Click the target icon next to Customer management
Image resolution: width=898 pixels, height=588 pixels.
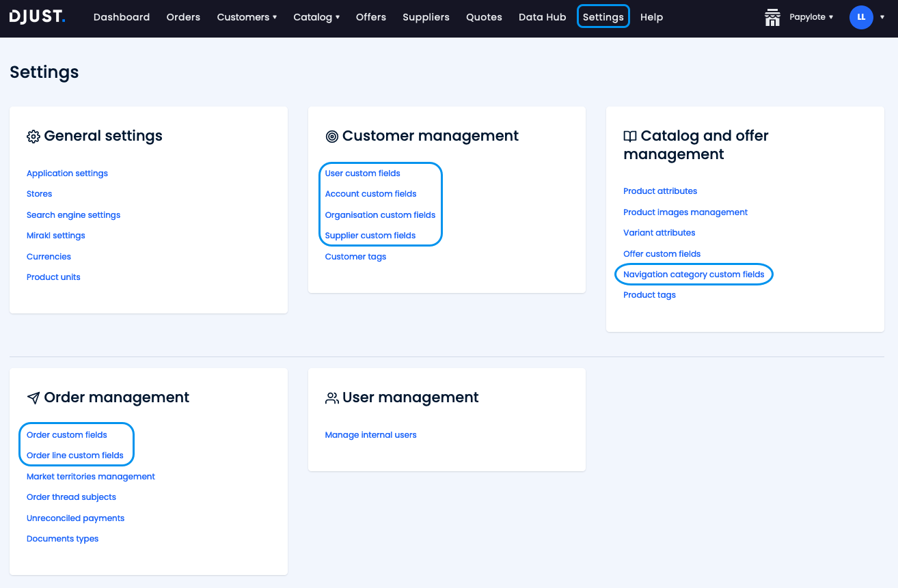point(332,136)
